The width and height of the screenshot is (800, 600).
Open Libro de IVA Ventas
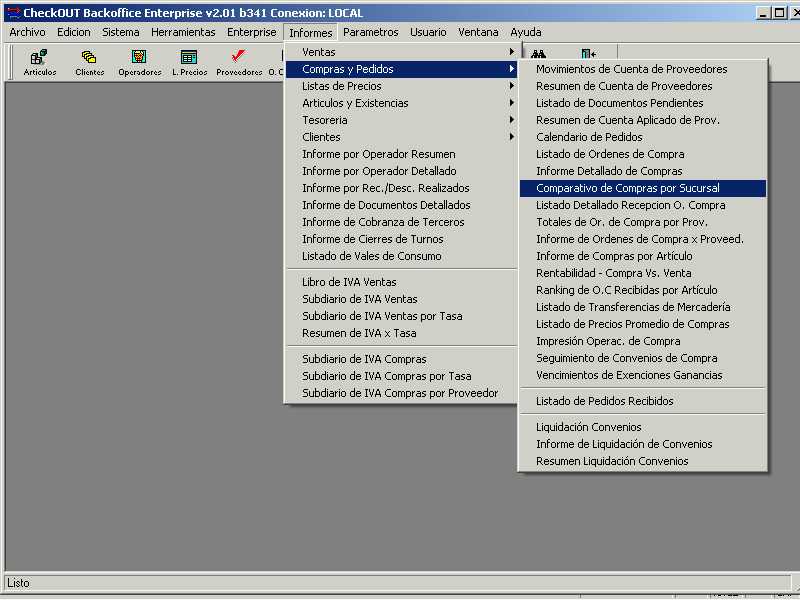coord(402,282)
